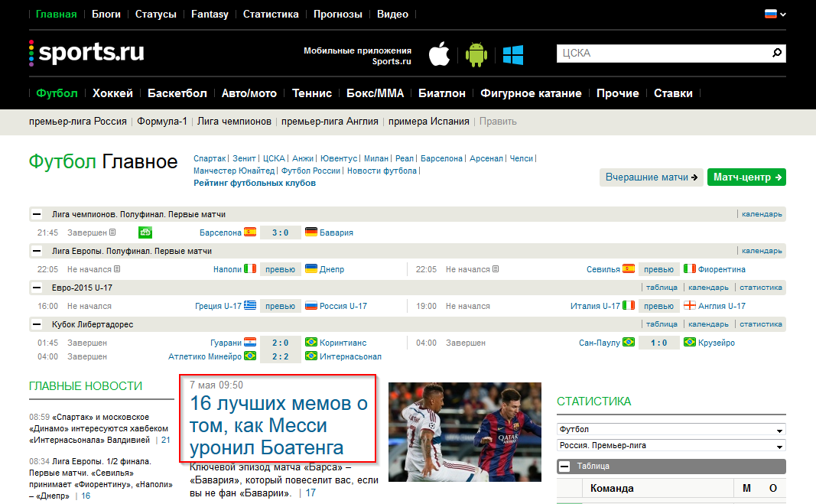This screenshot has height=504, width=816.
Task: Open премьер-лига Англия quick link
Action: [x=330, y=122]
